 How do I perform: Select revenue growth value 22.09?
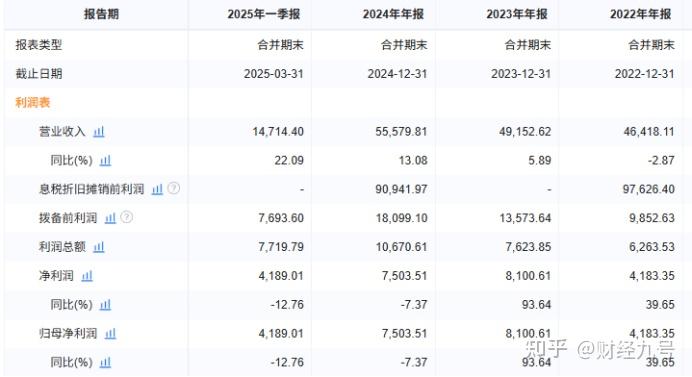(x=289, y=160)
